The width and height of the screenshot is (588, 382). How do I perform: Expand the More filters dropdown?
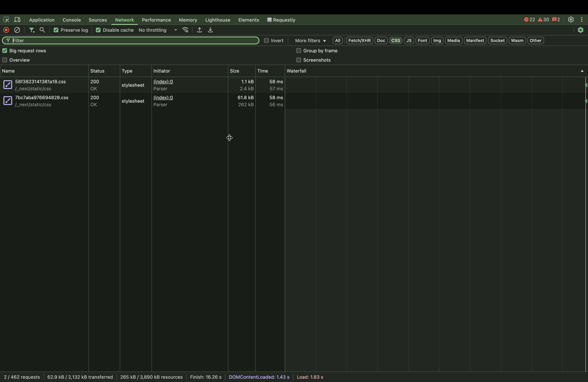310,40
